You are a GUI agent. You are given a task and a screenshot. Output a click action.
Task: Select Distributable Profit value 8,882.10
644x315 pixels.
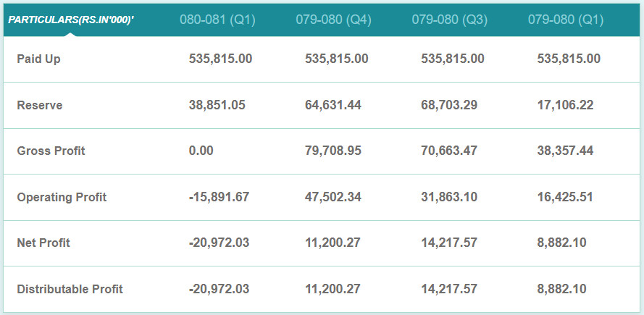[x=561, y=289]
